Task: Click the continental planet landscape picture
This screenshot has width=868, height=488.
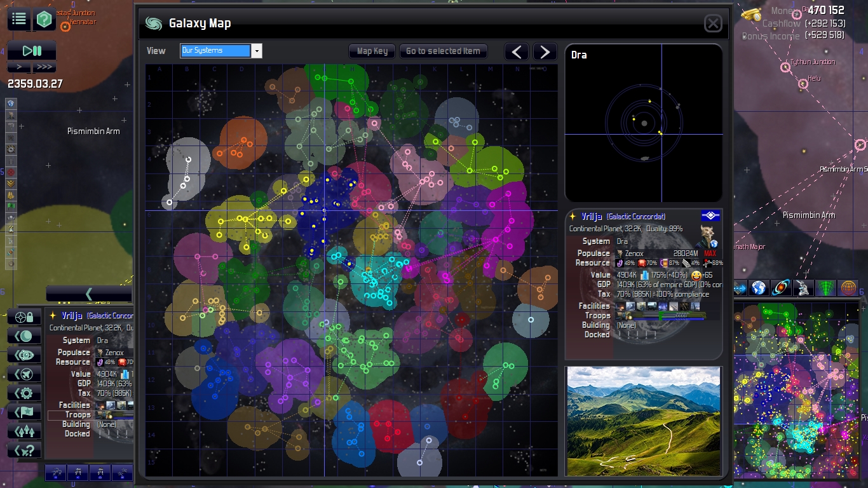Action: (644, 421)
